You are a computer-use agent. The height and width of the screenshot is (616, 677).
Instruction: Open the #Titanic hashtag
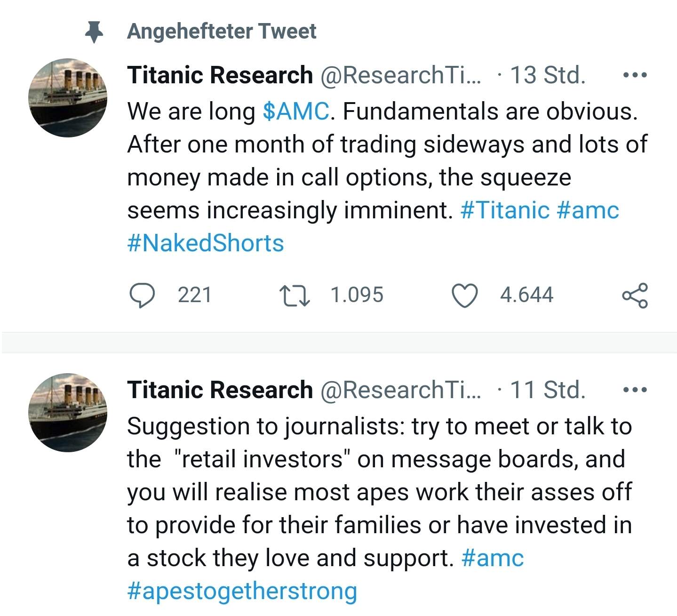click(507, 210)
